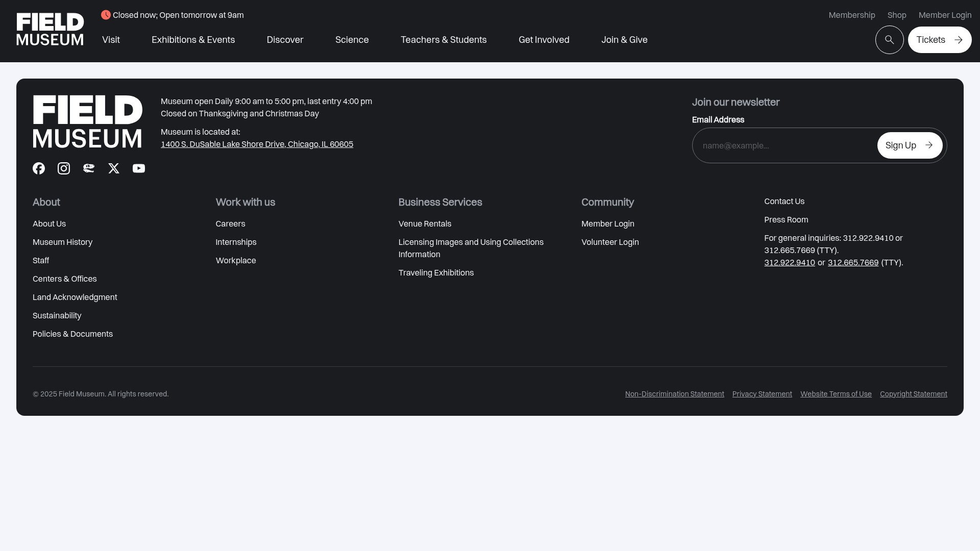Open the Field Museum Instagram icon
This screenshot has width=980, height=551.
64,168
